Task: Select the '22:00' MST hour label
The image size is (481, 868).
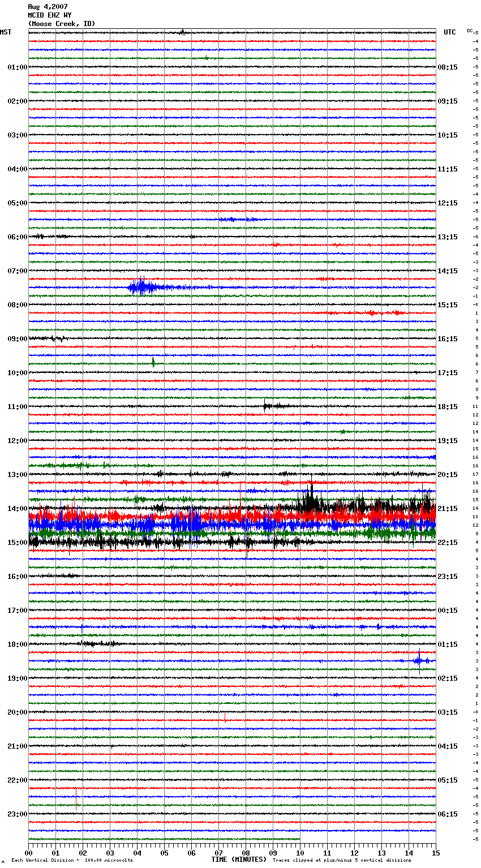Action: pos(17,780)
